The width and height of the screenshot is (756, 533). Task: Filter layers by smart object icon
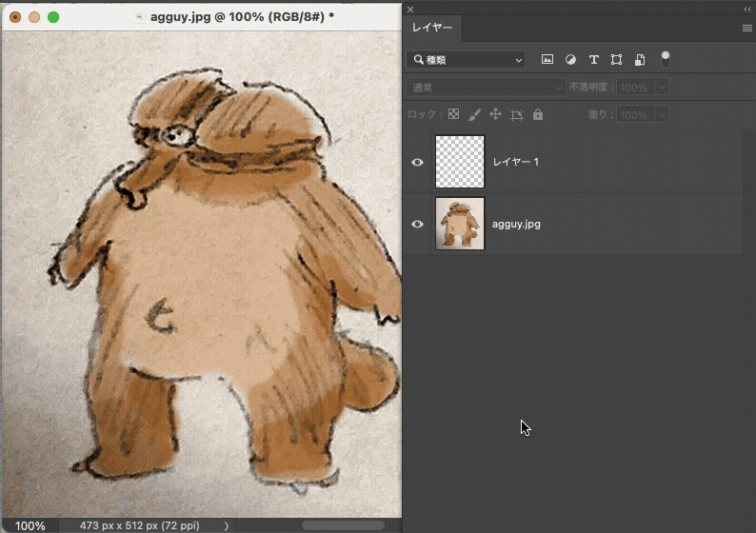[640, 59]
